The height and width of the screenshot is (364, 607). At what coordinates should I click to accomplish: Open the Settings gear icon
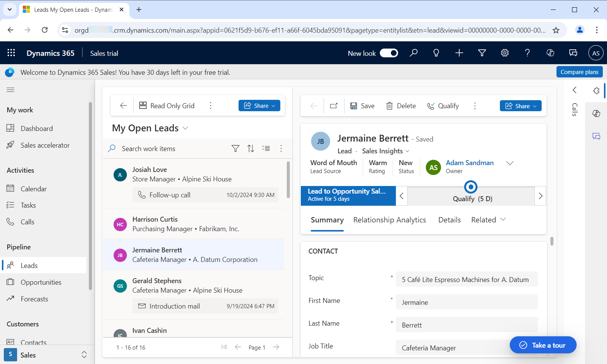tap(504, 53)
